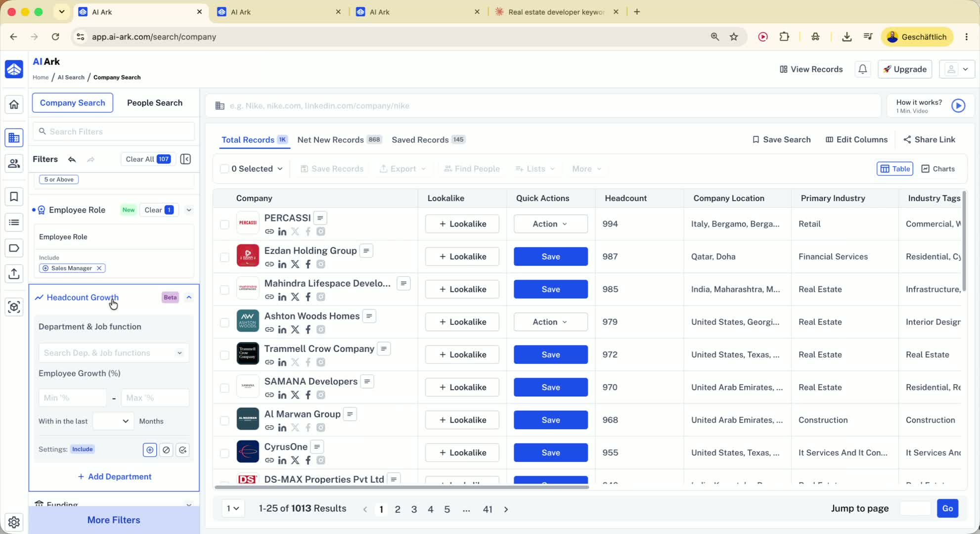Open the settings gear in the sidebar

(x=14, y=522)
